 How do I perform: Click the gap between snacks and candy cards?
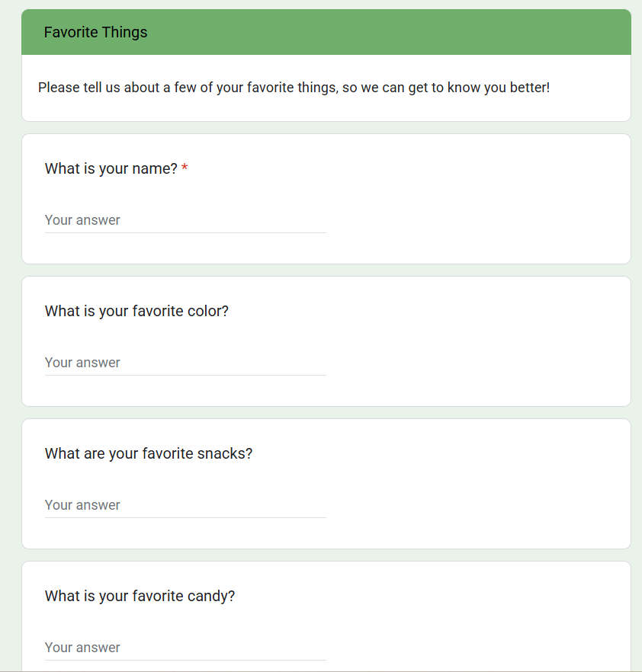click(326, 555)
